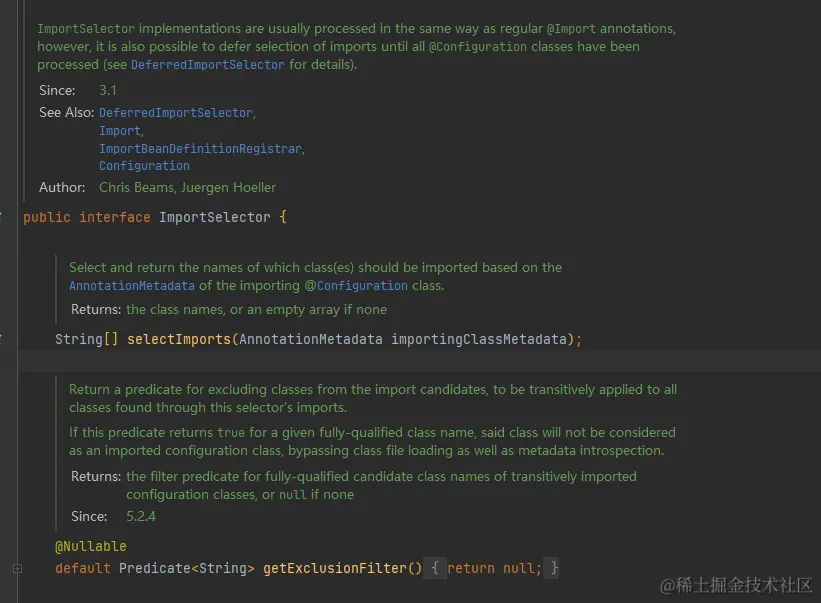This screenshot has height=603, width=821.
Task: Click the @Nullable annotation
Action: 91,546
